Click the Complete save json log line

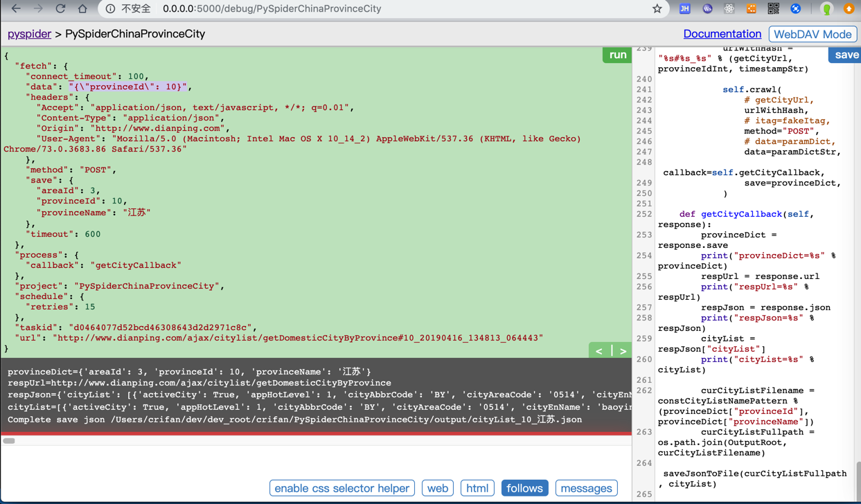295,420
